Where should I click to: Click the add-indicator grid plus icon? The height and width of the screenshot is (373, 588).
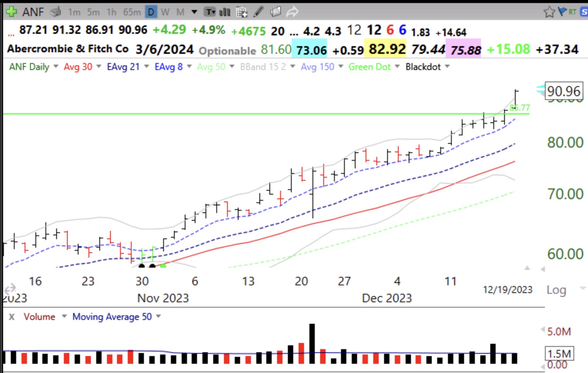[x=242, y=12]
